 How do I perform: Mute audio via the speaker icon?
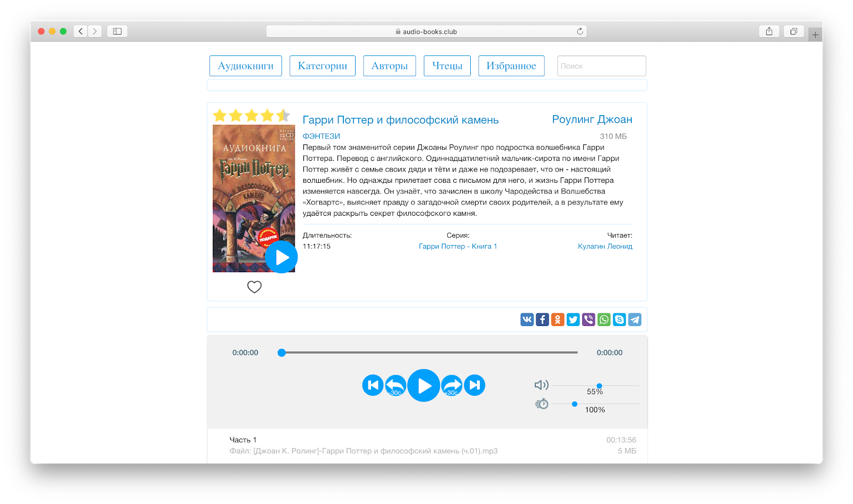point(541,385)
